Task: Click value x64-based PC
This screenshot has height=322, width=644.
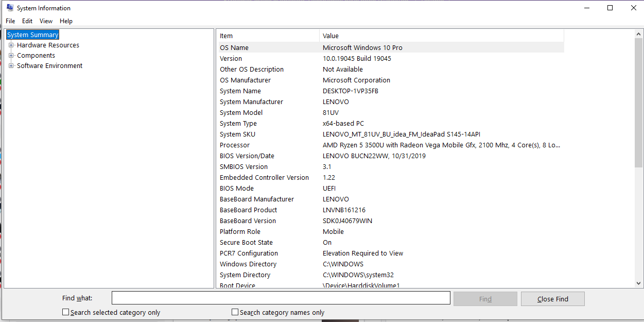Action: [343, 123]
